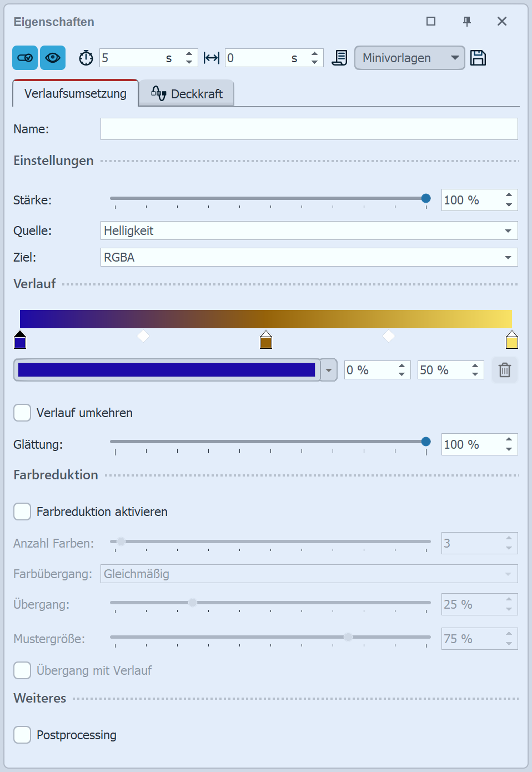Click the link toggle icon in toolbar

pyautogui.click(x=25, y=58)
